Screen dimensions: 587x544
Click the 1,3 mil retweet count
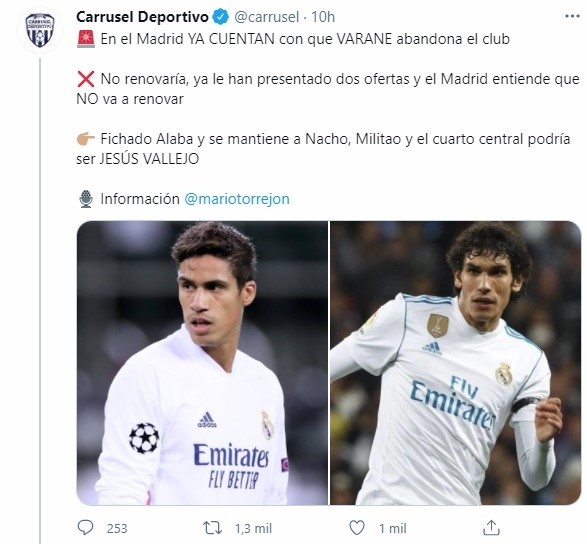253,528
